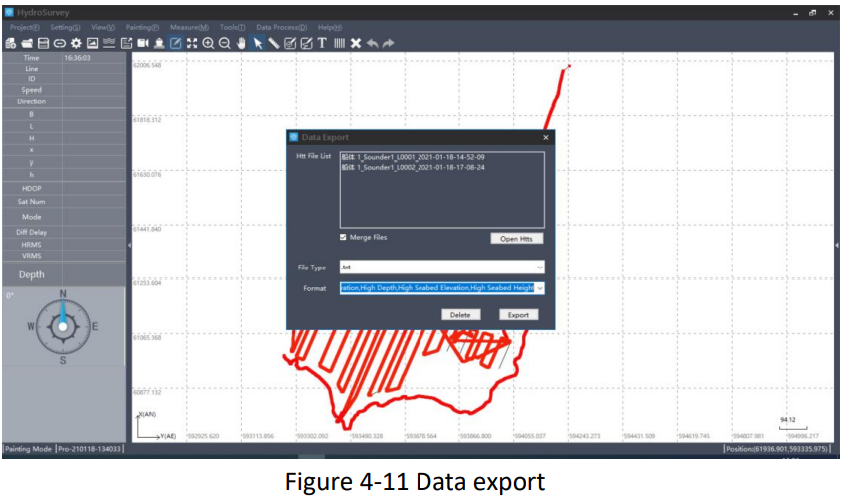Click the Diff Delay row label
This screenshot has height=504, width=841.
[x=32, y=232]
